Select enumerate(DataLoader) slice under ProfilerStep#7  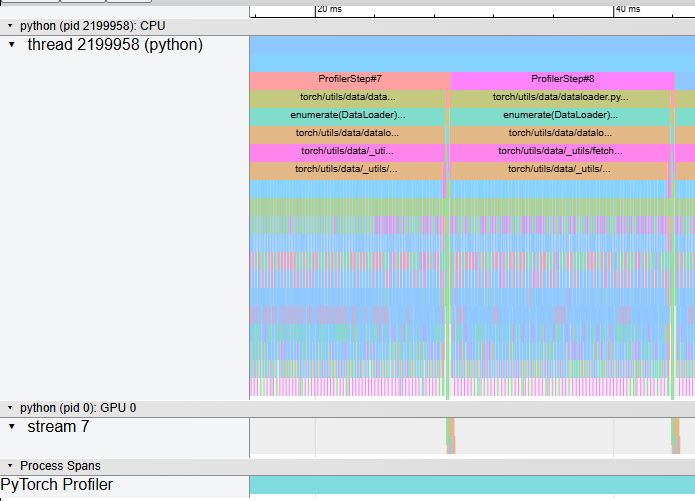click(347, 116)
